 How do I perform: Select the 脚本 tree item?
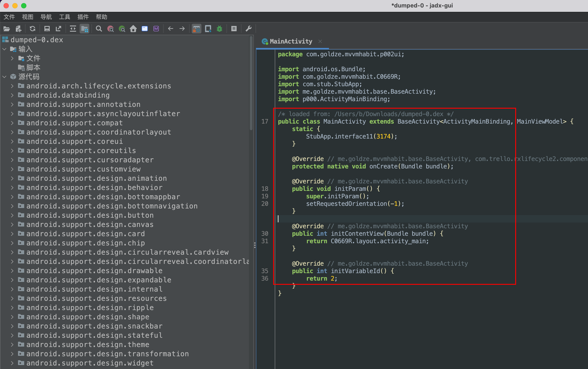(x=33, y=68)
